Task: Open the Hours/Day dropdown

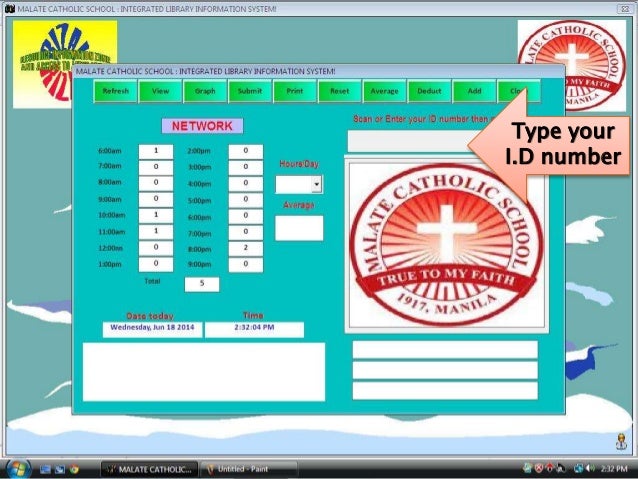Action: 317,184
